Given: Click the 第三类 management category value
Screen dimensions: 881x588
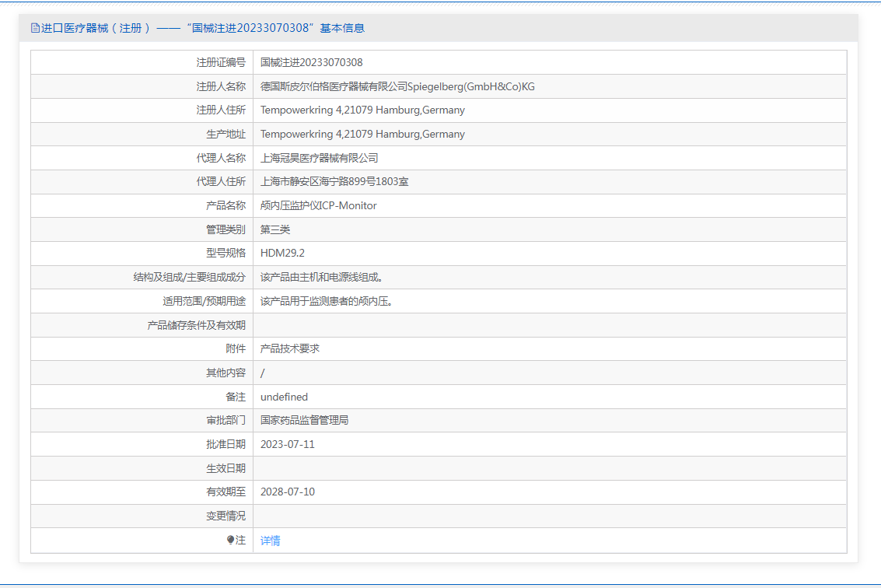Looking at the screenshot, I should (275, 229).
